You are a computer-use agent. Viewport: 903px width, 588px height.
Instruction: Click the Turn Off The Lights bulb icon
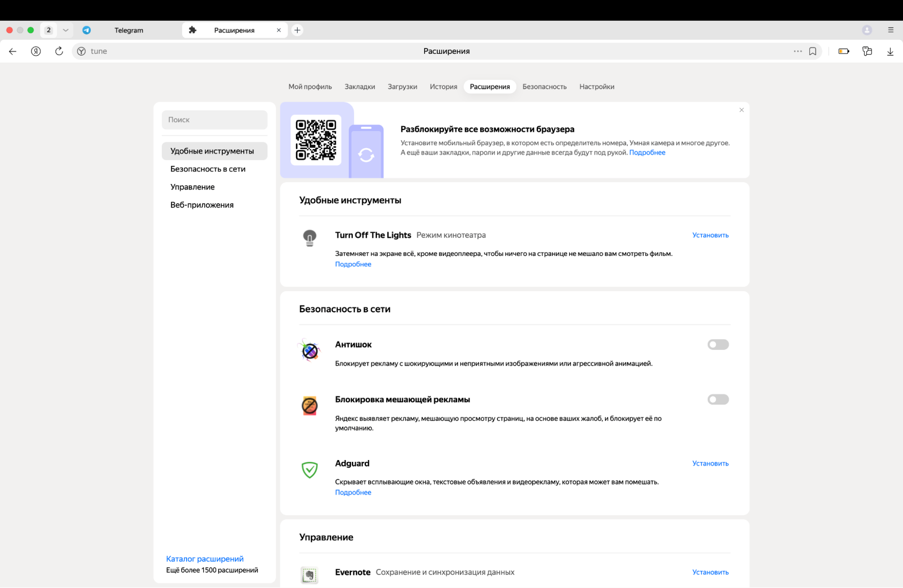pyautogui.click(x=309, y=238)
